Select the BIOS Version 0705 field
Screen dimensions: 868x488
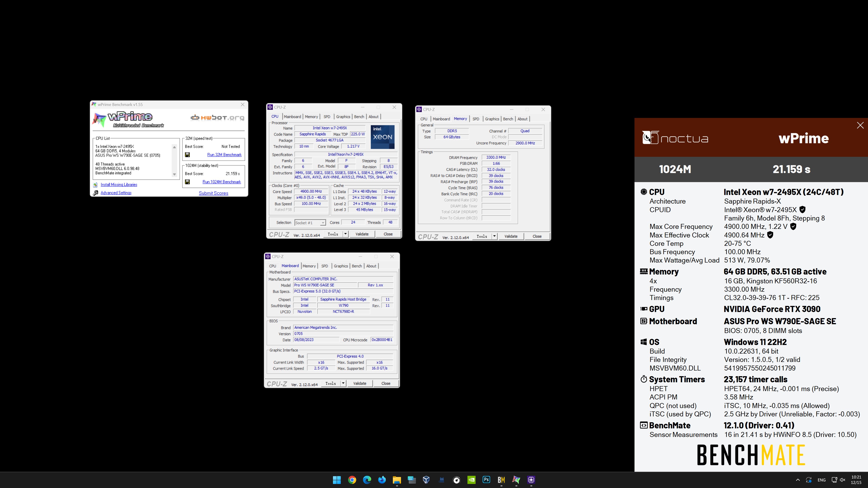point(343,334)
